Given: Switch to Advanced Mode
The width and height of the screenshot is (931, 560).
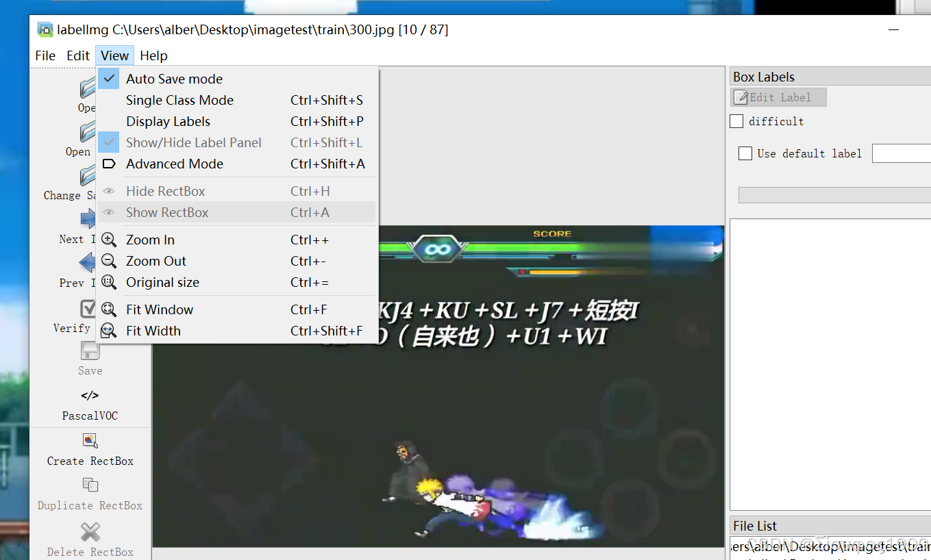Looking at the screenshot, I should [x=237, y=164].
